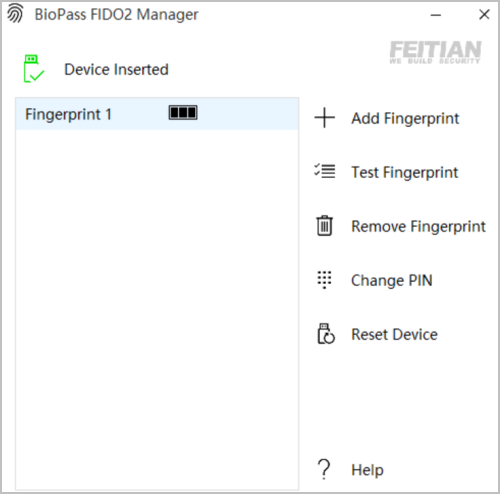Click the fingerprint quality bar indicator

[183, 113]
